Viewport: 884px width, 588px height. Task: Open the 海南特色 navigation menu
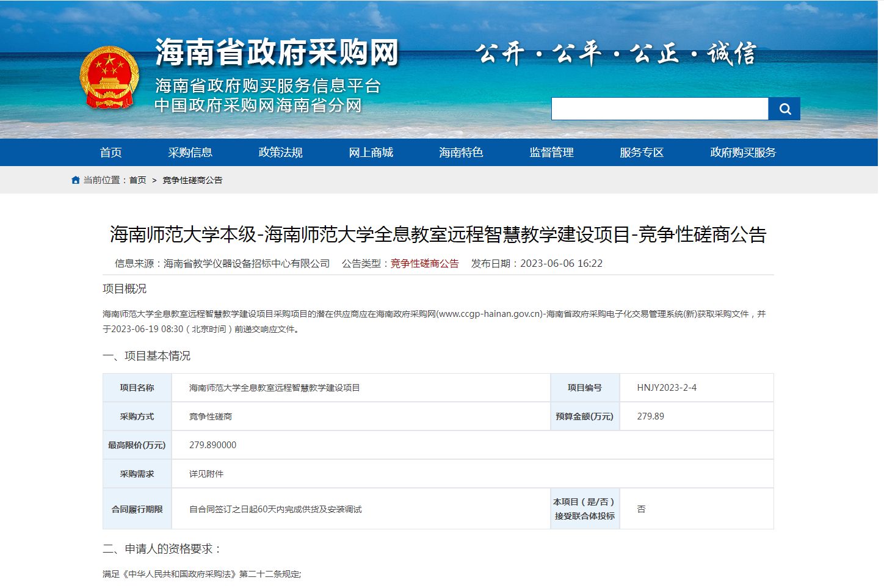click(461, 153)
